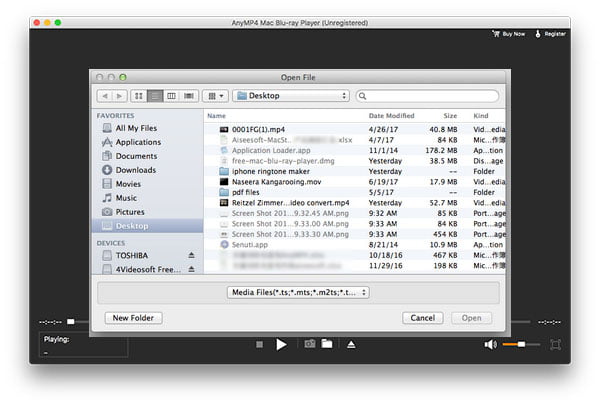Sort by the Name column header

(217, 116)
